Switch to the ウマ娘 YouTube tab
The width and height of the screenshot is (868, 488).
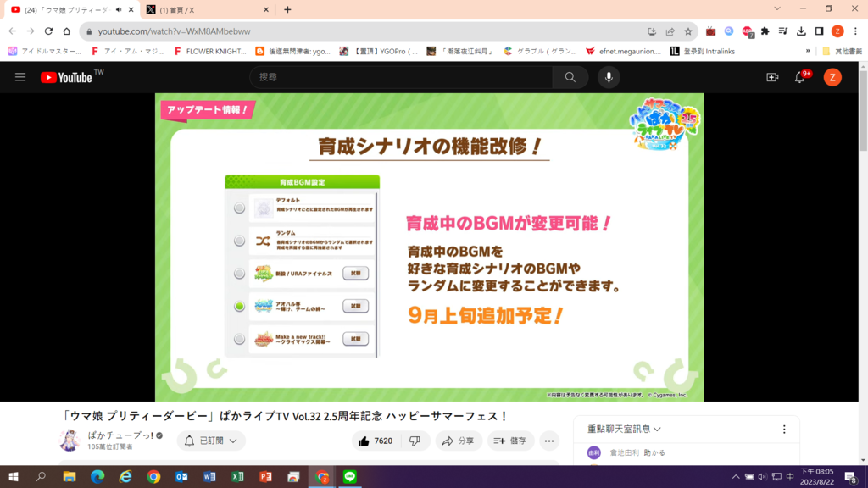pyautogui.click(x=72, y=10)
